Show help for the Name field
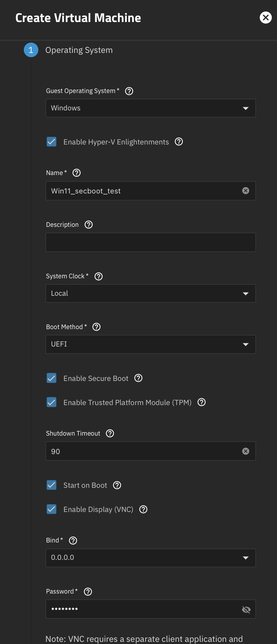Viewport: 277px width, 644px height. coord(76,173)
